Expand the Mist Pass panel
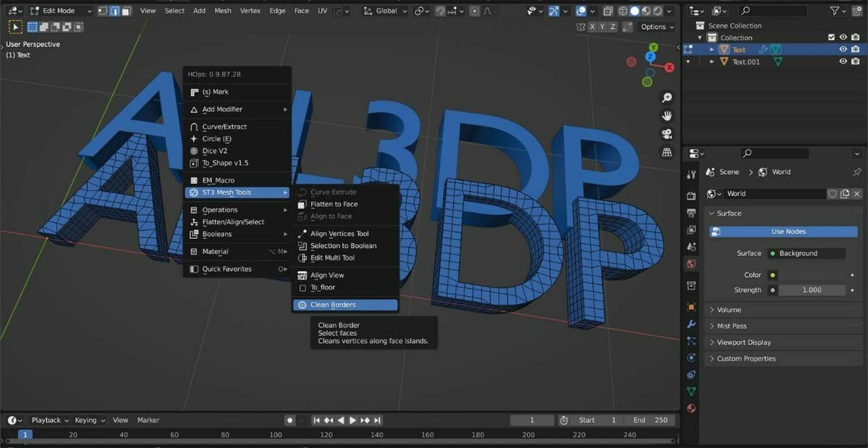Viewport: 868px width, 448px height. (x=785, y=326)
